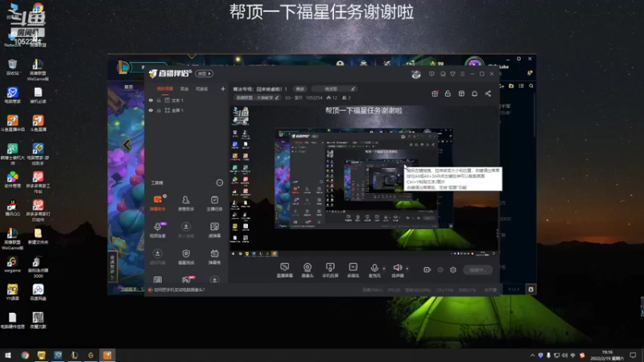Click the title input field with pencil
This screenshot has width=644, height=362.
pyautogui.click(x=334, y=88)
